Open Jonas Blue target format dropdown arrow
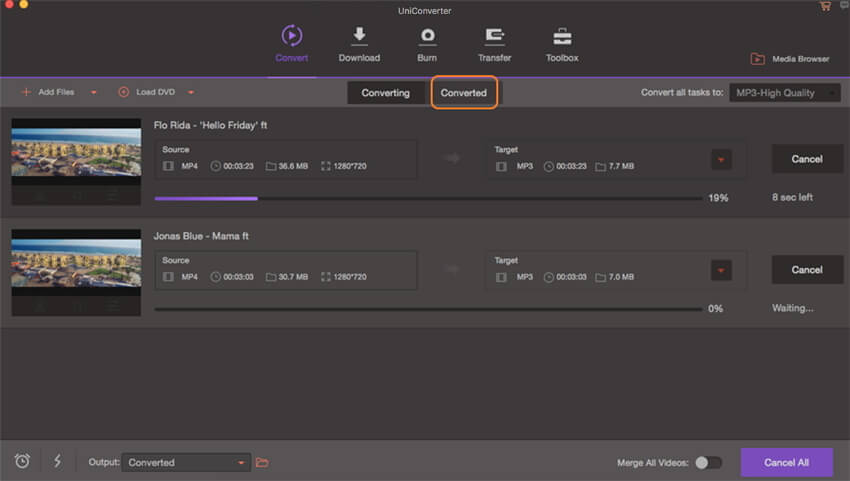 click(721, 270)
